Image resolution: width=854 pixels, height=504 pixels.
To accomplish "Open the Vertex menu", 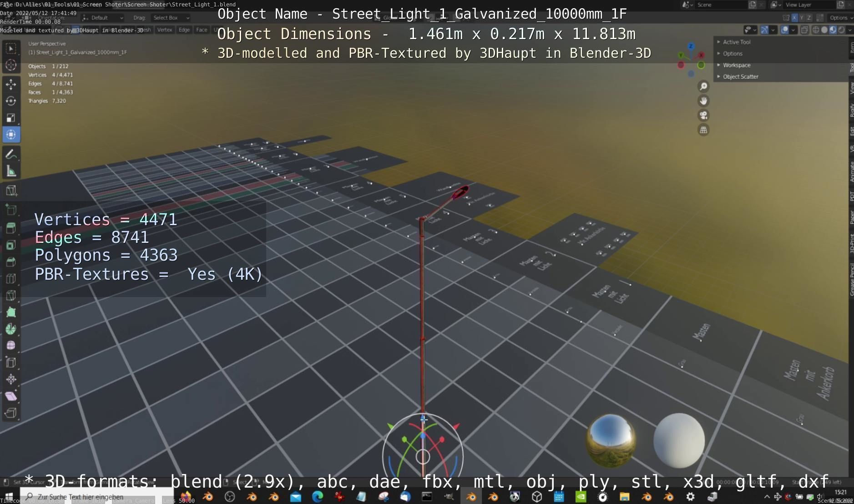I will 165,30.
